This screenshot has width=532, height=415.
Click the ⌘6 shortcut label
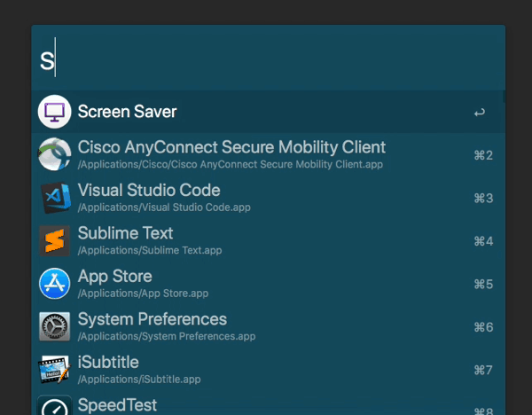483,327
